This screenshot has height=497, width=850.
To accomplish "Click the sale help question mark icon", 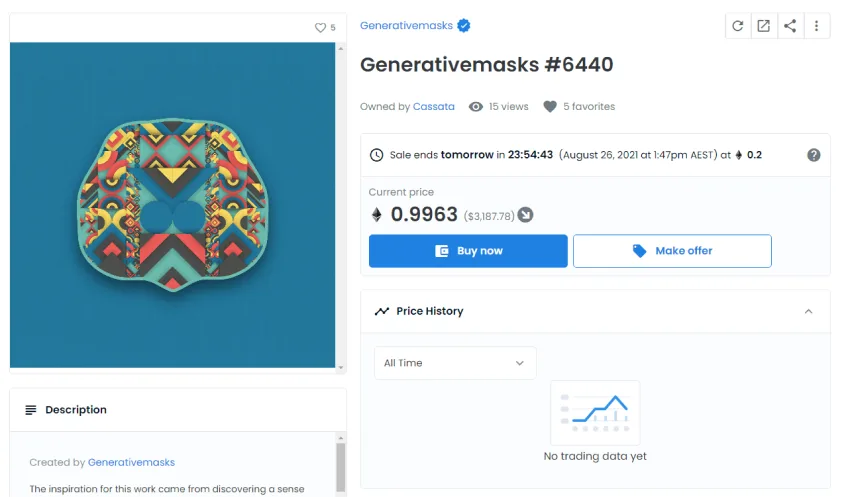I will [x=814, y=155].
